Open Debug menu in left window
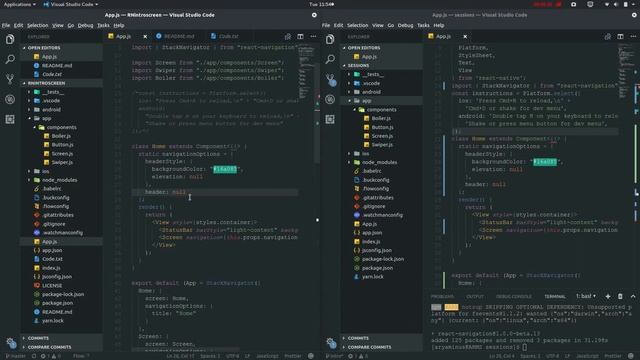640x360 pixels. pyautogui.click(x=85, y=25)
